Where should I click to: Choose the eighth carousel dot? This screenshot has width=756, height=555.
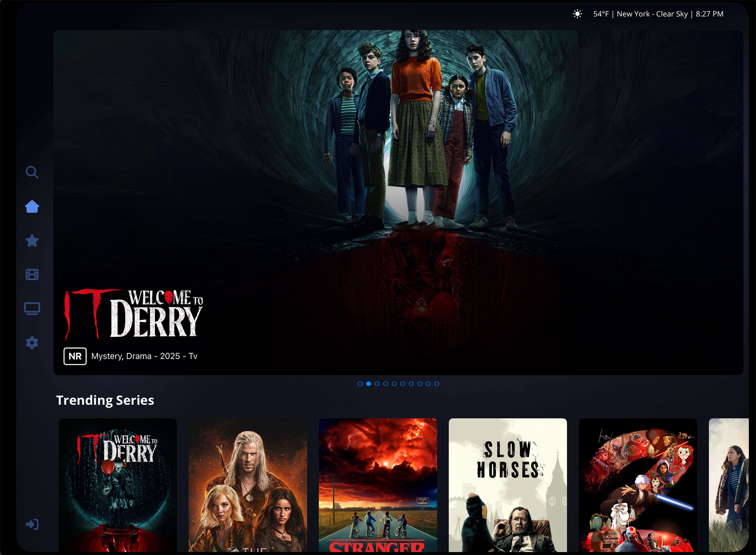(x=420, y=384)
